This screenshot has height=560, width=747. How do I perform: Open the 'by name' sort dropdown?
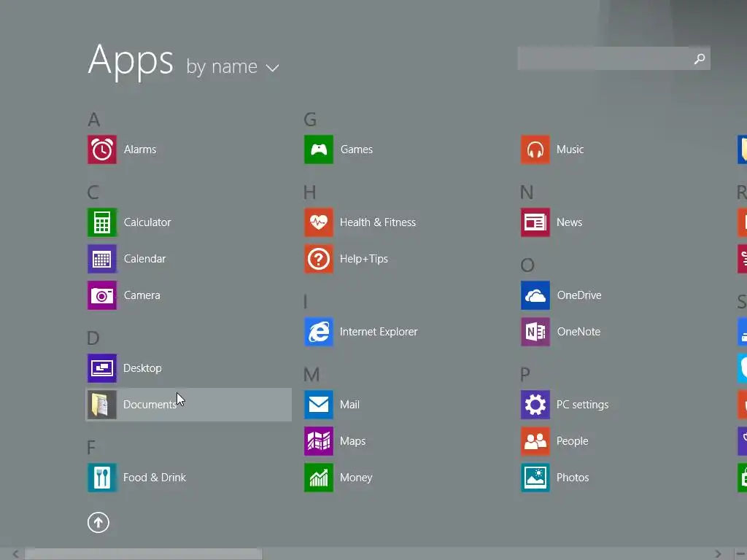233,67
